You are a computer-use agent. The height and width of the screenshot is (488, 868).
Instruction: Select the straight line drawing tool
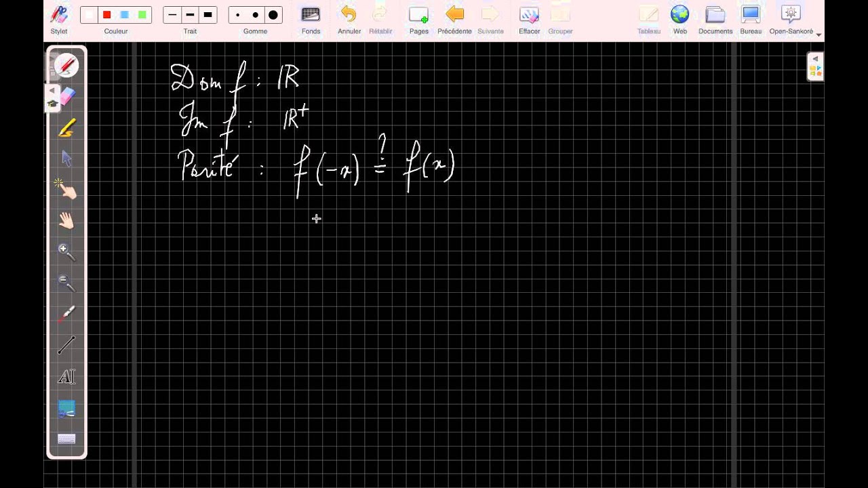pos(66,345)
